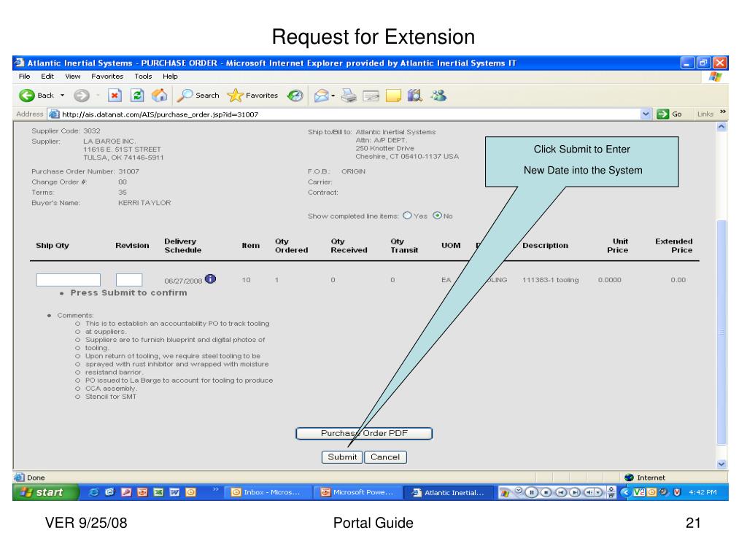
Task: Stop page loading with red X icon
Action: click(x=115, y=96)
